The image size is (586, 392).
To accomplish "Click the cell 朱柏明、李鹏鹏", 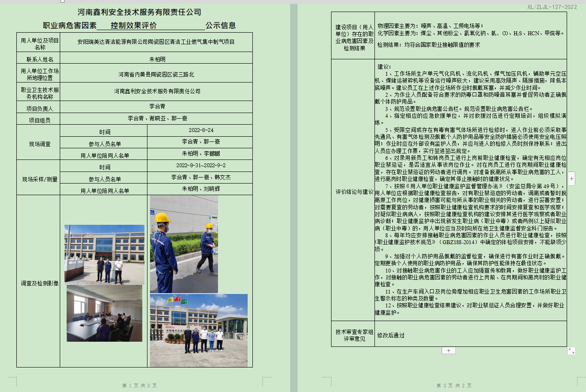I will click(201, 153).
